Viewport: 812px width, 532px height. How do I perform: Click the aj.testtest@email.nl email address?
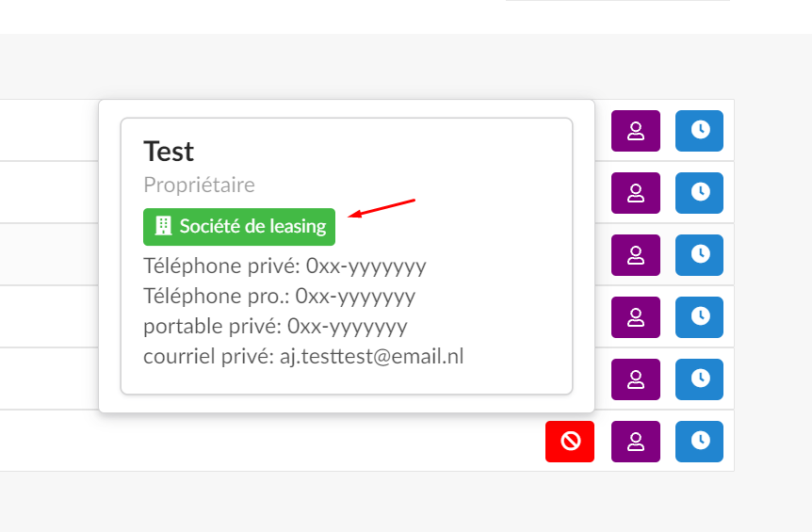point(372,357)
